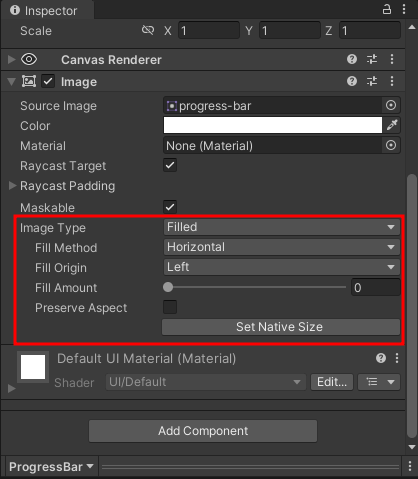Open the UI/Default Shader dropdown
This screenshot has height=479, width=418.
tap(206, 382)
